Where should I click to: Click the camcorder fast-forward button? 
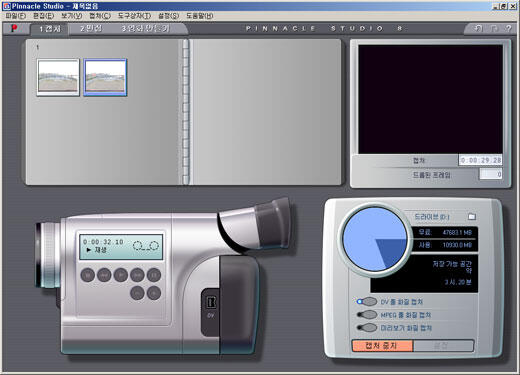pyautogui.click(x=137, y=275)
